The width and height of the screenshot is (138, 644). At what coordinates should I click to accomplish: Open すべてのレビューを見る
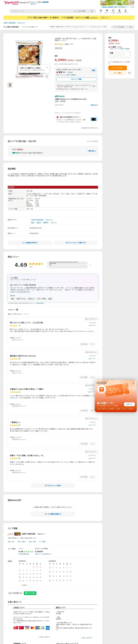(x=53, y=485)
